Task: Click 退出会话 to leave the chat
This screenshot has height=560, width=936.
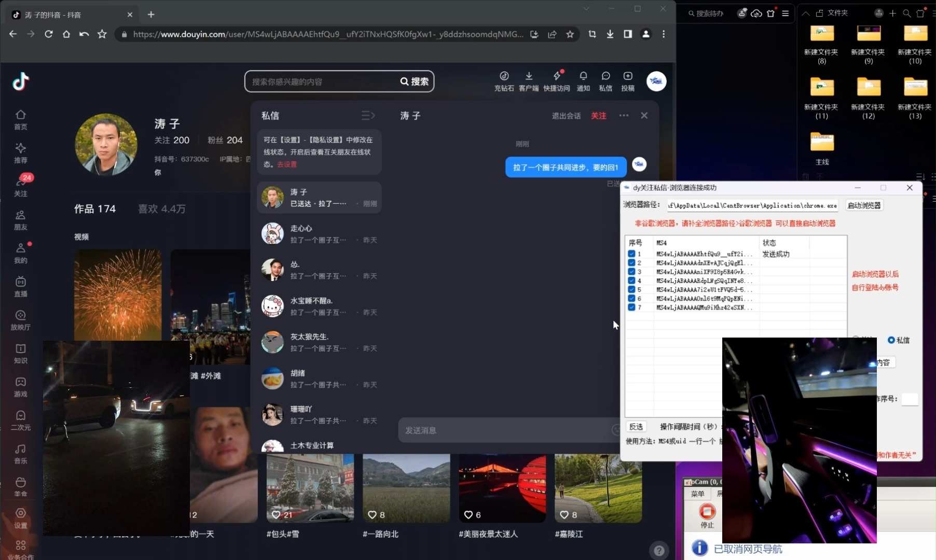Action: pos(566,116)
